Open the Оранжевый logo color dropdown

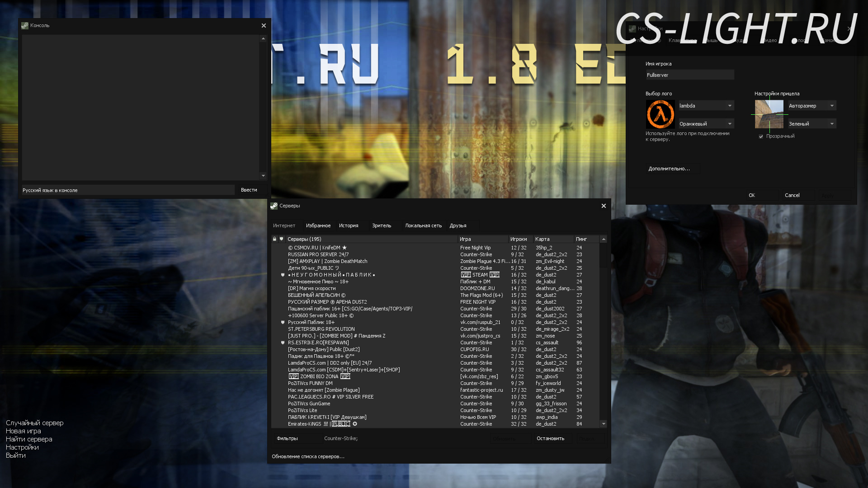[x=706, y=124]
